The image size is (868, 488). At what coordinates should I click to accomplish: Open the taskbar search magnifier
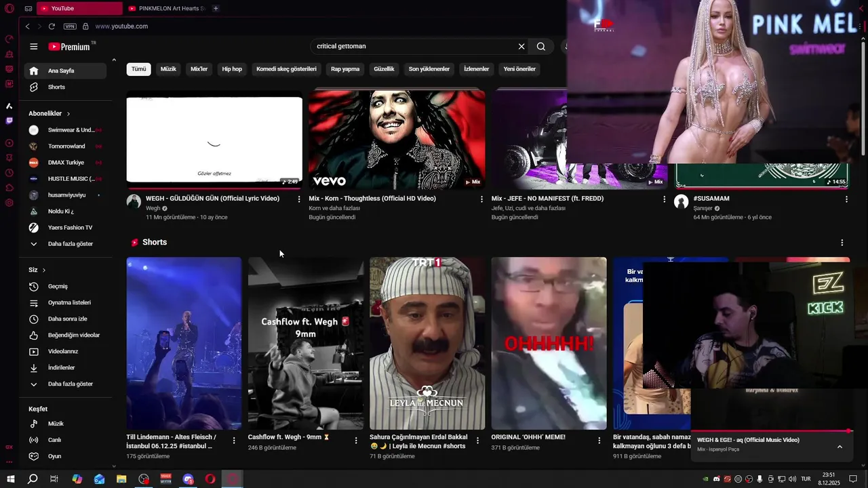(32, 479)
